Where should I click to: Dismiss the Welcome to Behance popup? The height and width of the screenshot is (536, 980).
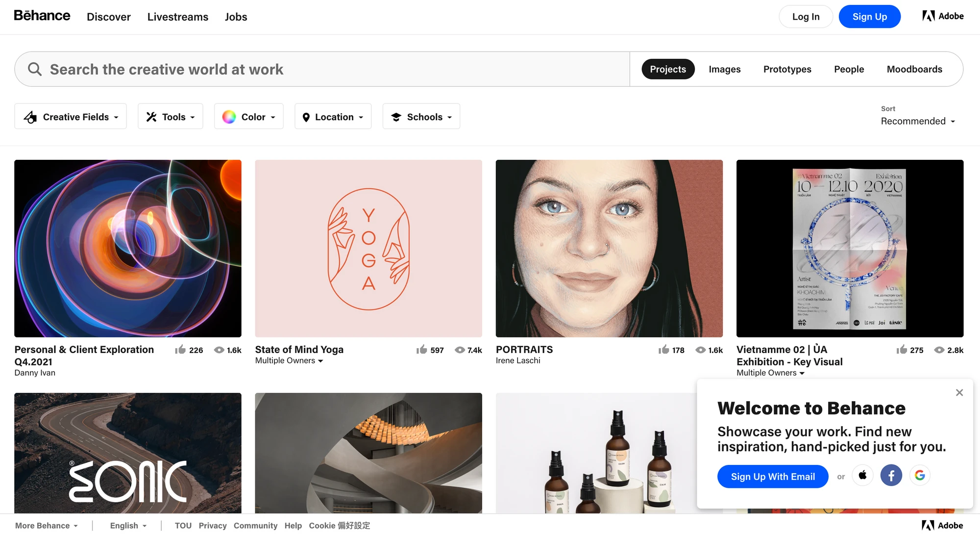tap(959, 393)
